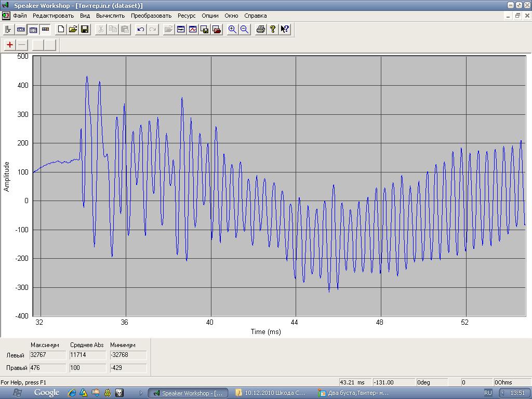
Task: Click the yellow question mark Help icon
Action: (273, 29)
